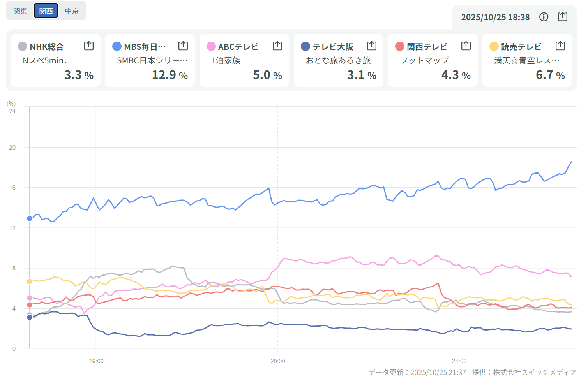Share the テレビ大阪 channel card
The height and width of the screenshot is (387, 588).
click(372, 46)
